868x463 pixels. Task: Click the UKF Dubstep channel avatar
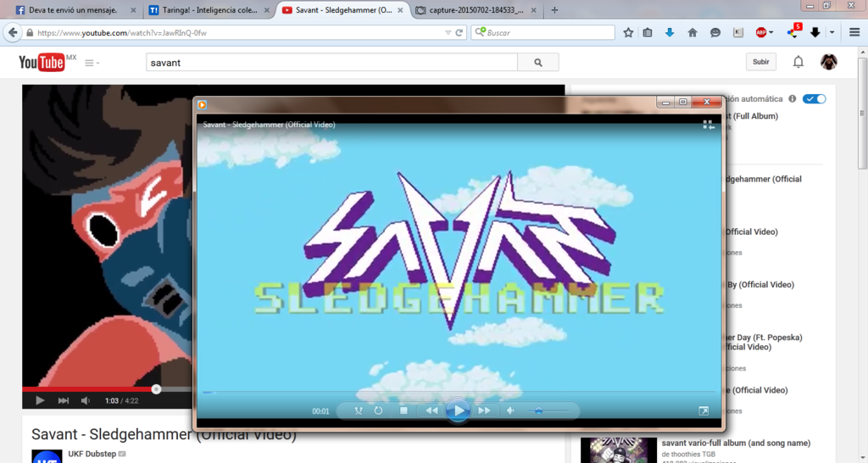pos(47,456)
